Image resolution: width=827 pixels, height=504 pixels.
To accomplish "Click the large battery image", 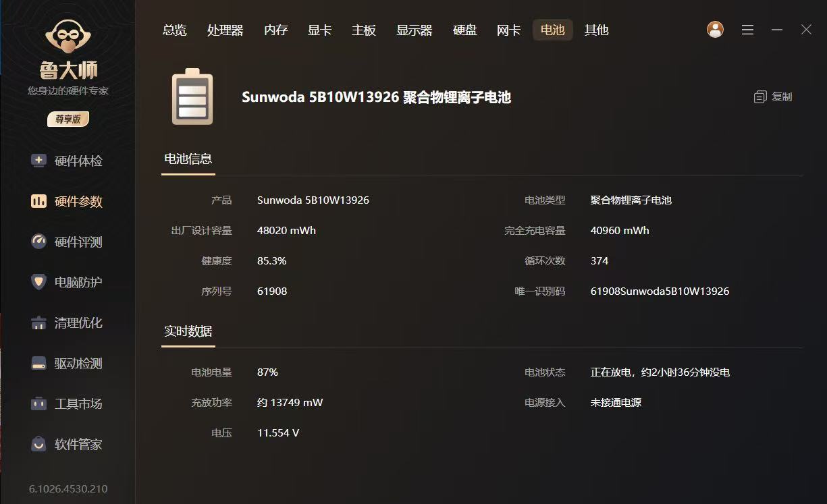I will pyautogui.click(x=192, y=97).
